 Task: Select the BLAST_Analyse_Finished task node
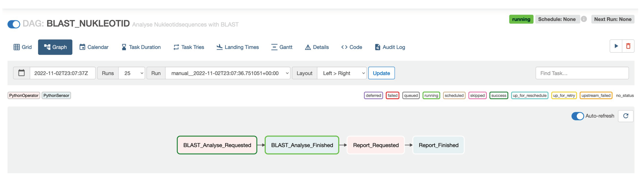pyautogui.click(x=302, y=145)
